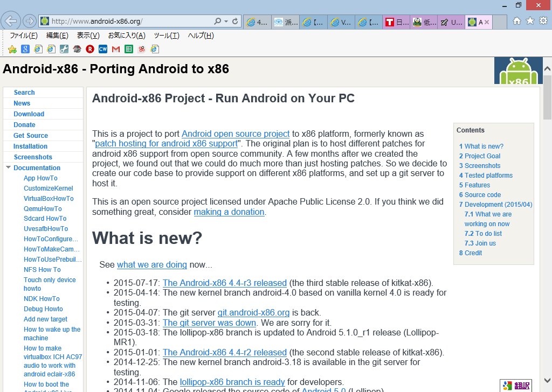Open the grey-and-red favorite icon left of the Rakuten R
The height and width of the screenshot is (392, 552).
point(77,49)
